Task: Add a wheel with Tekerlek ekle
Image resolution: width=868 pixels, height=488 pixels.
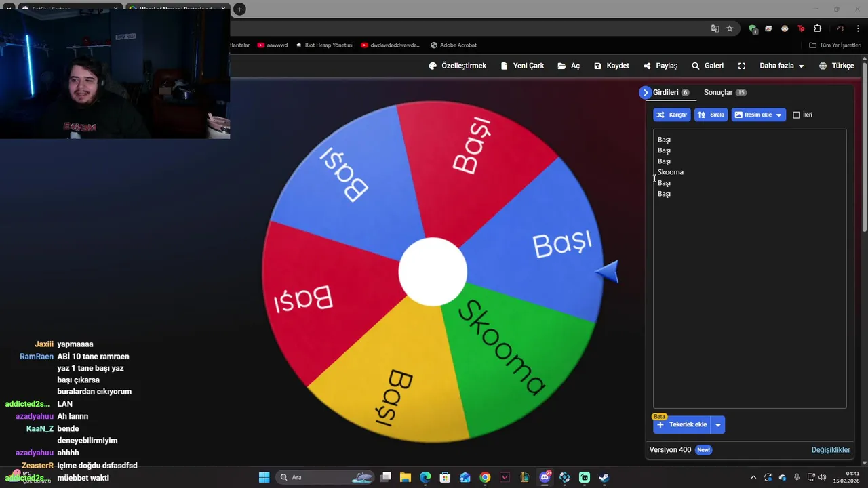Action: (x=682, y=424)
